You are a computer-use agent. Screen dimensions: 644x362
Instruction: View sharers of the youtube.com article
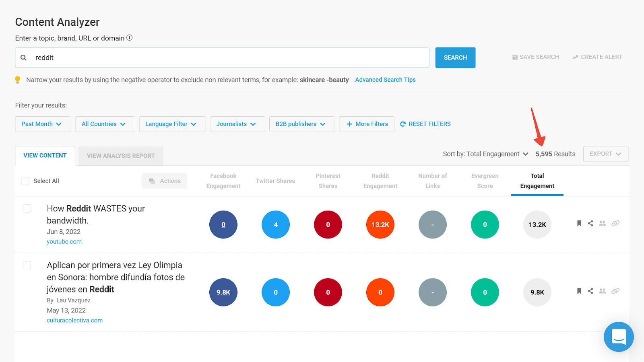[x=603, y=223]
